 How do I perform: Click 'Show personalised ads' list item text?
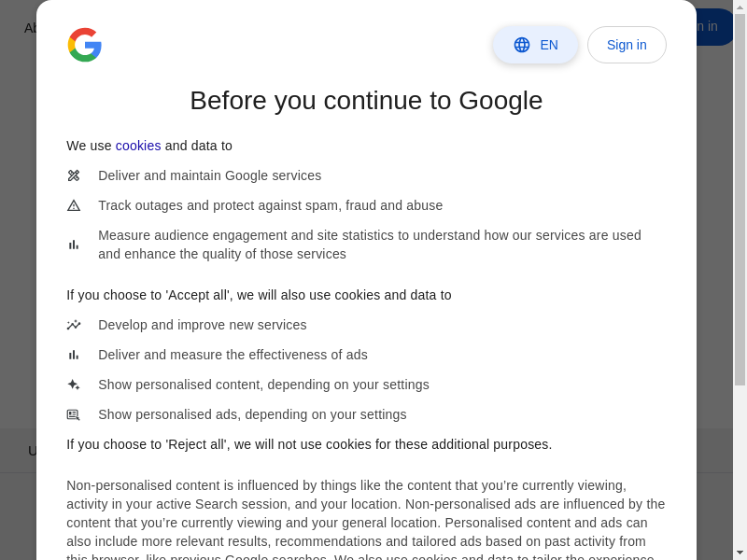tap(252, 414)
